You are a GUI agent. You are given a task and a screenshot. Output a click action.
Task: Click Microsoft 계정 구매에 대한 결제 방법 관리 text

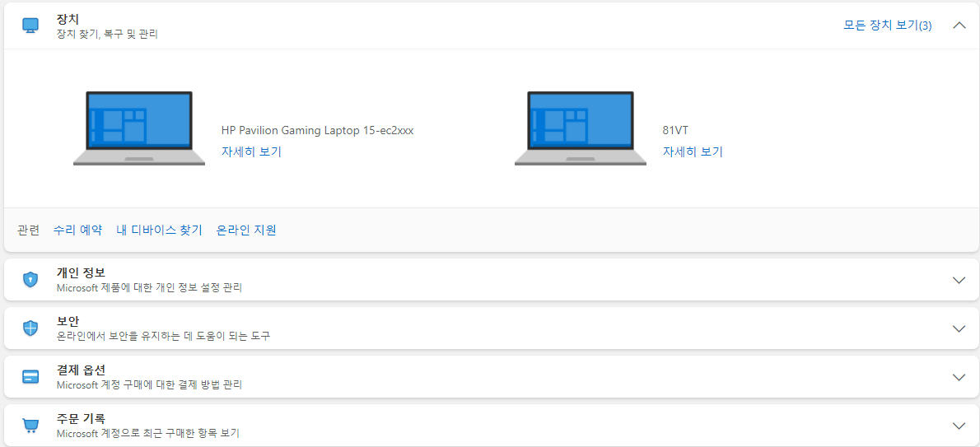pos(149,384)
